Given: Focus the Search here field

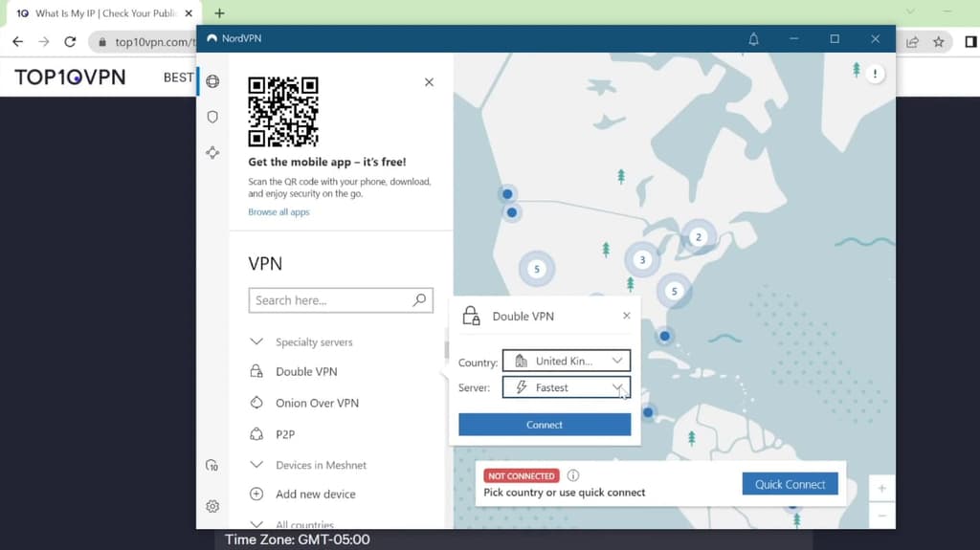Looking at the screenshot, I should (x=341, y=300).
